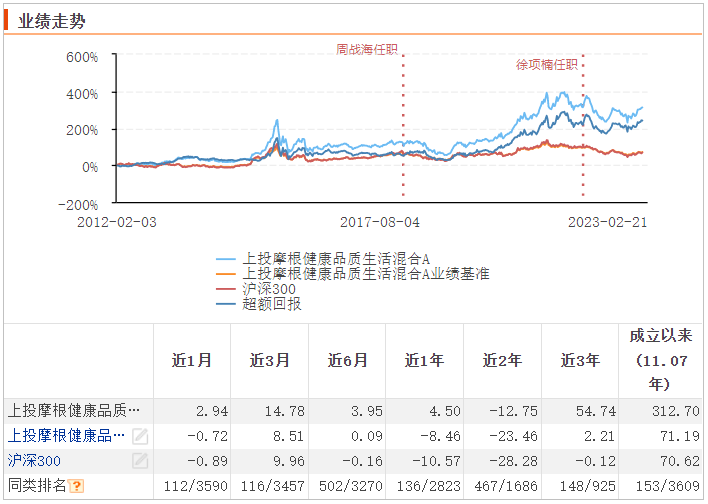708x504 pixels.
Task: Select the 近6月 column header
Action: [x=347, y=360]
